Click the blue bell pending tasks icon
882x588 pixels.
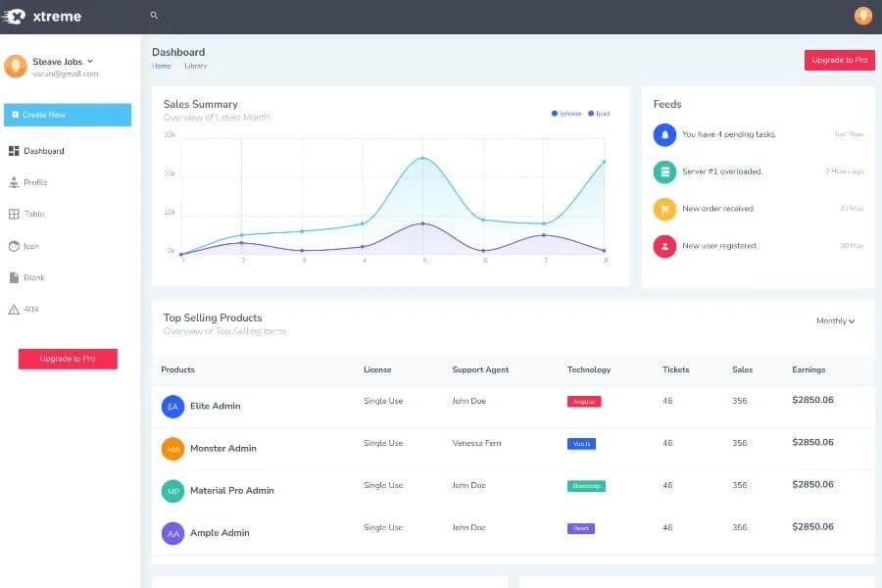point(664,134)
